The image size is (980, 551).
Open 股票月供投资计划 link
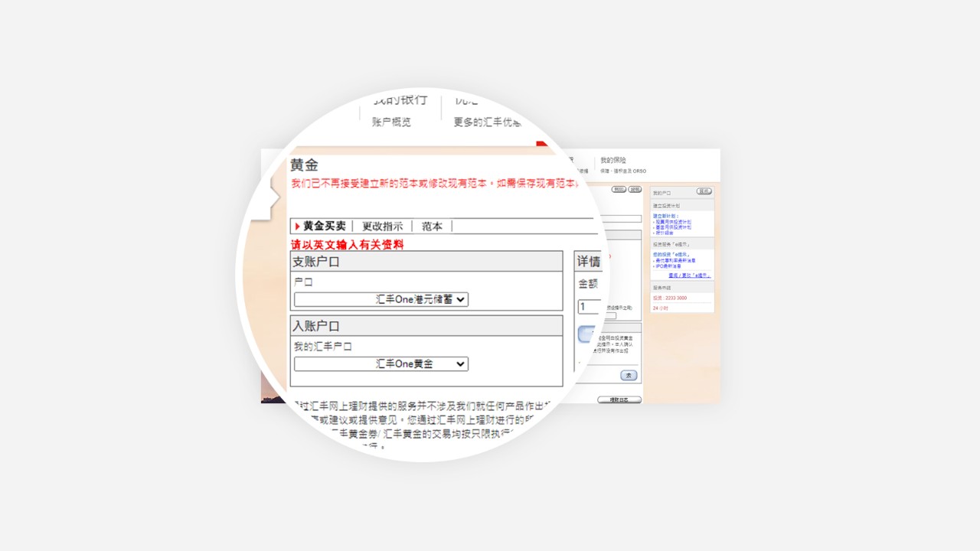pyautogui.click(x=673, y=222)
